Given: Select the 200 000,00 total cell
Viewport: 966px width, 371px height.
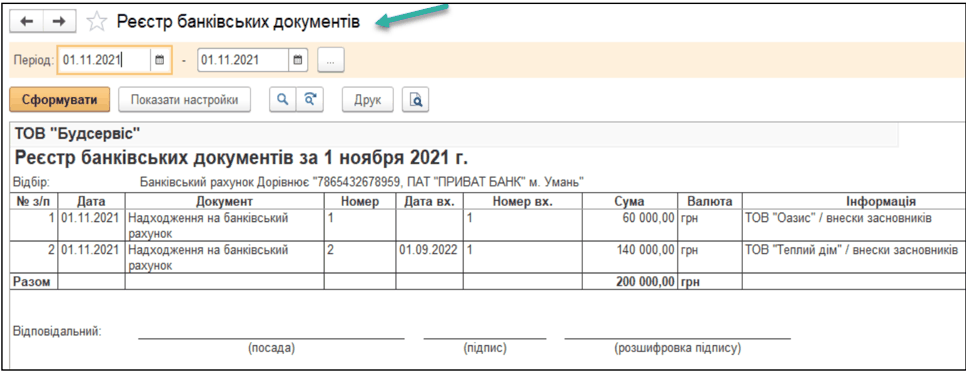Looking at the screenshot, I should (630, 282).
